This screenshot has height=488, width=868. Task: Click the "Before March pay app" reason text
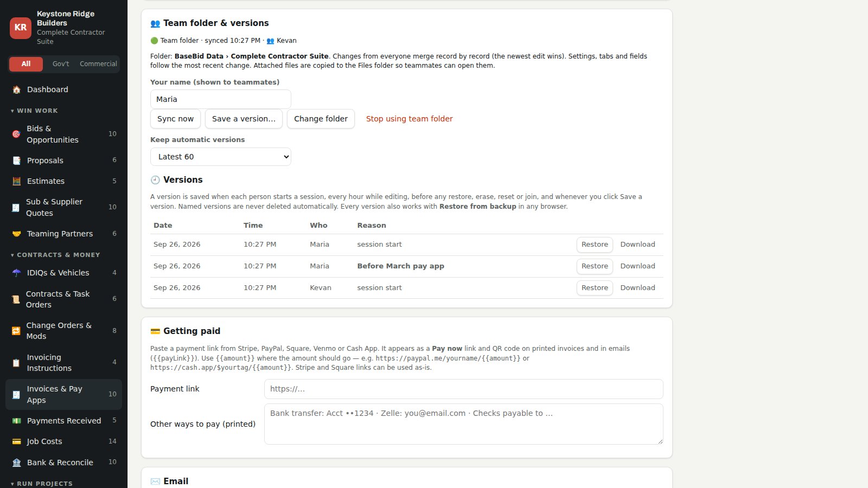(400, 266)
